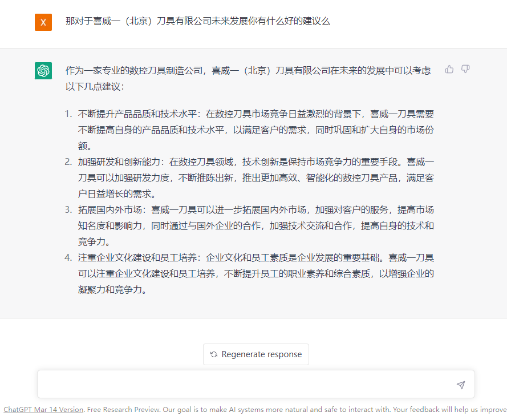Image resolution: width=507 pixels, height=420 pixels.
Task: Click the orange X user avatar
Action: point(43,22)
